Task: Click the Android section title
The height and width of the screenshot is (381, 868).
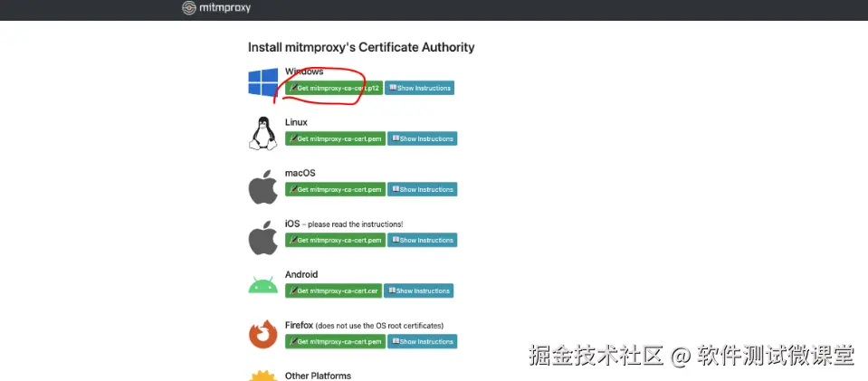Action: click(x=301, y=275)
